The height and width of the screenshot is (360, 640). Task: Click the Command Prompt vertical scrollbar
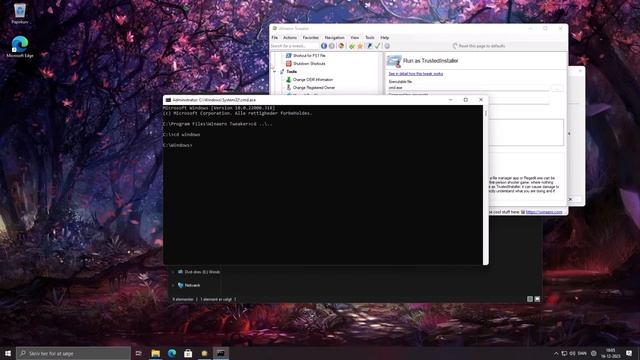click(x=485, y=185)
